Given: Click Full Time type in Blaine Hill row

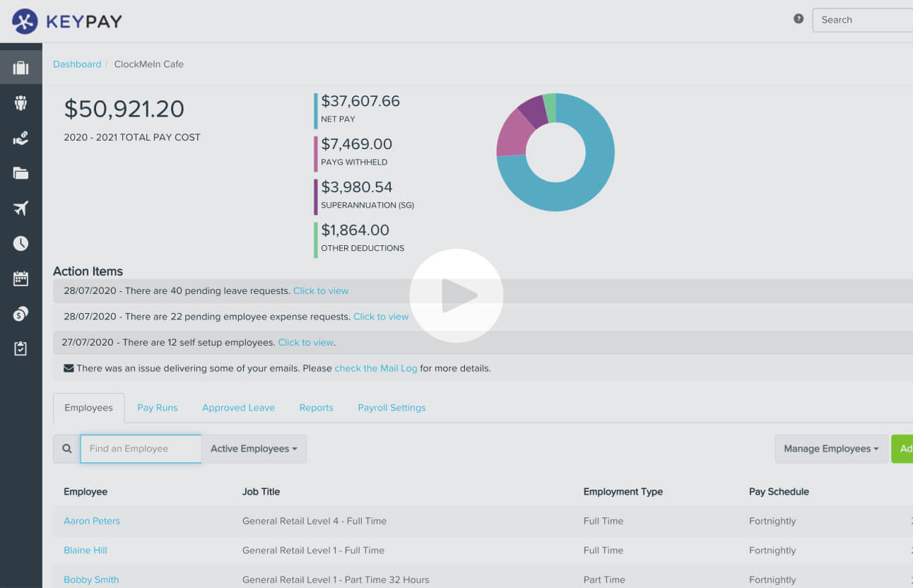Looking at the screenshot, I should pyautogui.click(x=603, y=551).
